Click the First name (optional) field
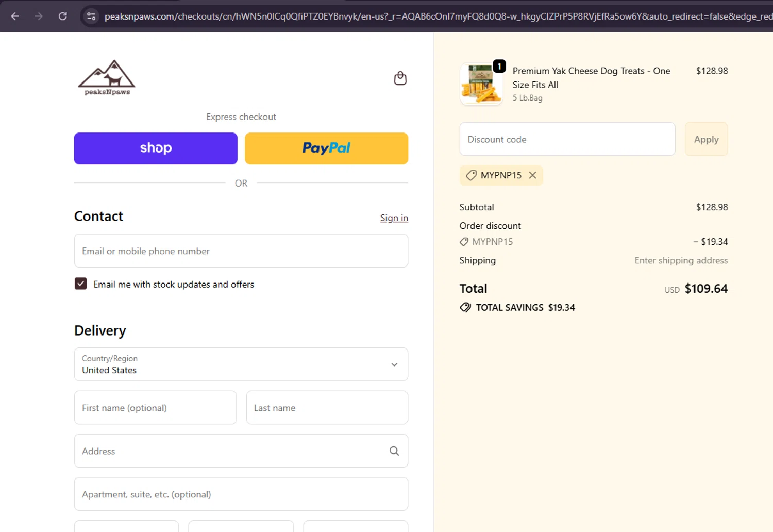773x532 pixels. click(155, 408)
